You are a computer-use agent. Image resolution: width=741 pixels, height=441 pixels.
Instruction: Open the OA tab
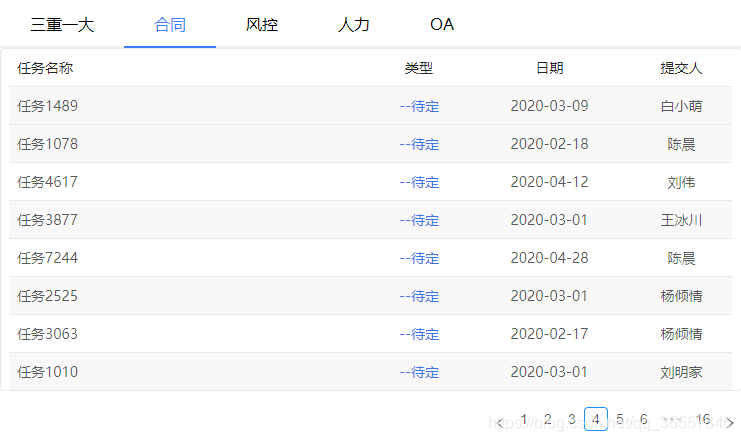[x=442, y=25]
